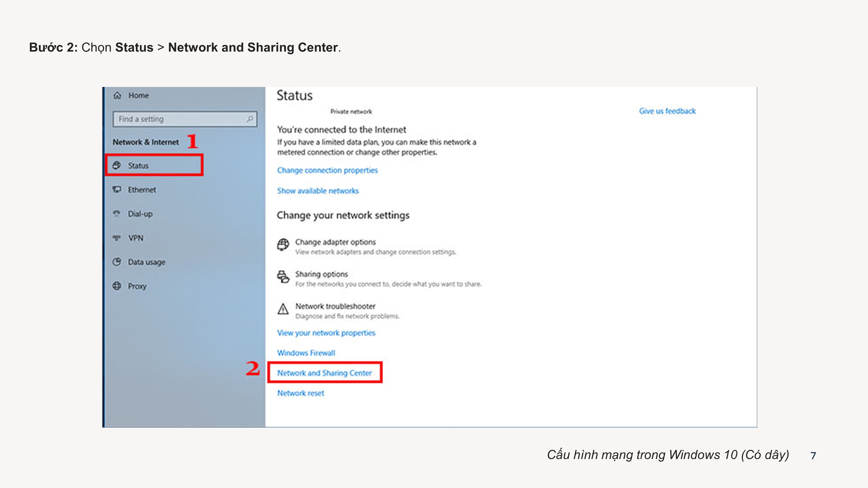Click the VPN icon in the sidebar
The image size is (868, 488).
tap(117, 238)
